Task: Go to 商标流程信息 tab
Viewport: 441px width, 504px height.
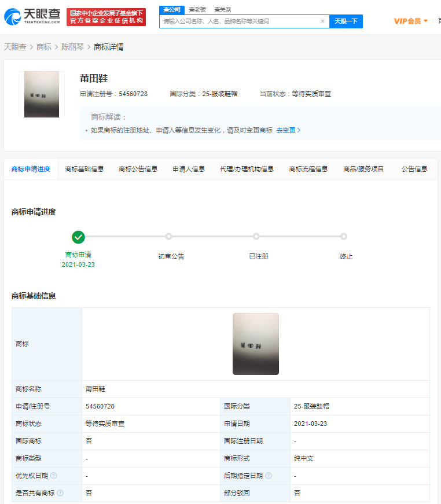Action: (x=308, y=169)
